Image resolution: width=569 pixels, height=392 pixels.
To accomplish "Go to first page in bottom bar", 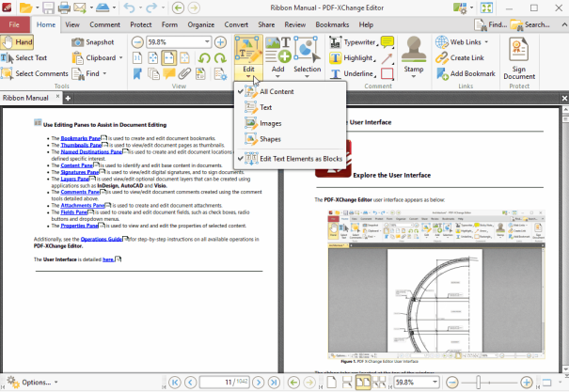I will 175,382.
